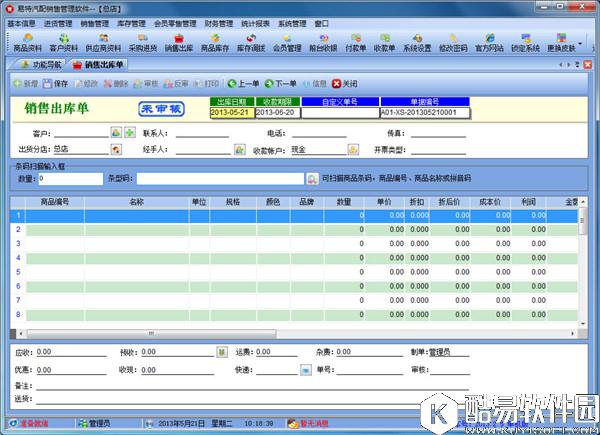Open branch picker icon beside 出货分店
The height and width of the screenshot is (435, 600).
[x=116, y=149]
